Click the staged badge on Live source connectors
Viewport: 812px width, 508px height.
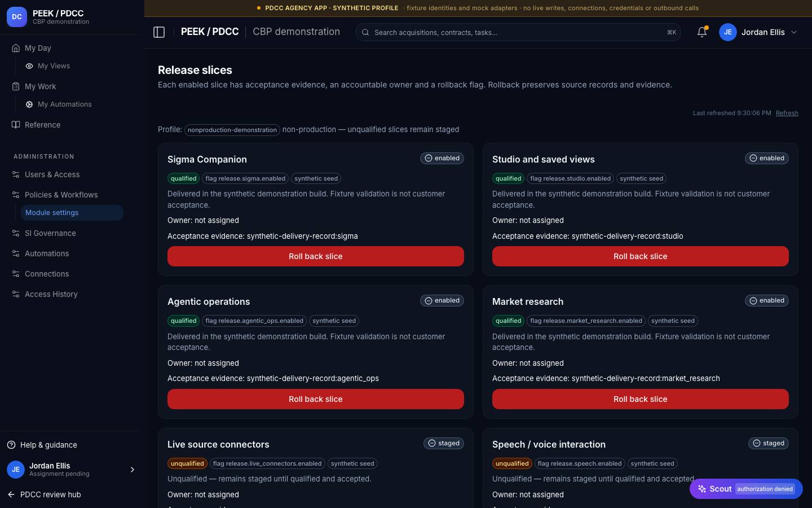[444, 443]
